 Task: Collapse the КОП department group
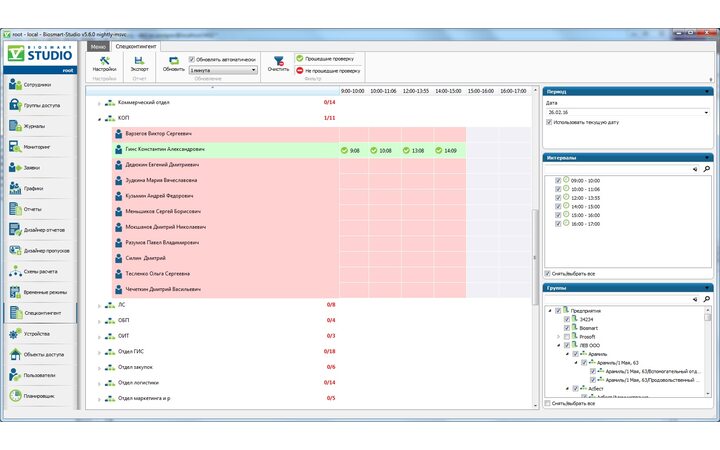tap(98, 118)
